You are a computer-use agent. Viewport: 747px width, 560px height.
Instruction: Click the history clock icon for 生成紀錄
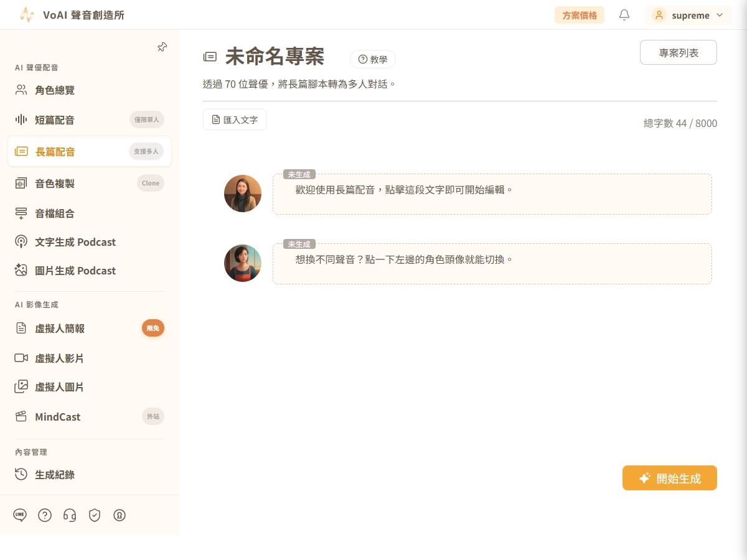point(21,474)
